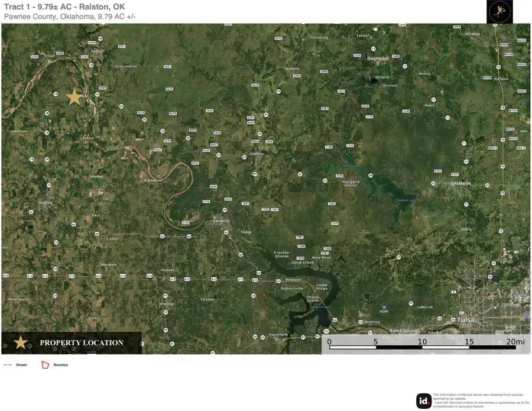The height and width of the screenshot is (411, 532).
Task: Click the Frontier Shores label
Action: coord(281,254)
